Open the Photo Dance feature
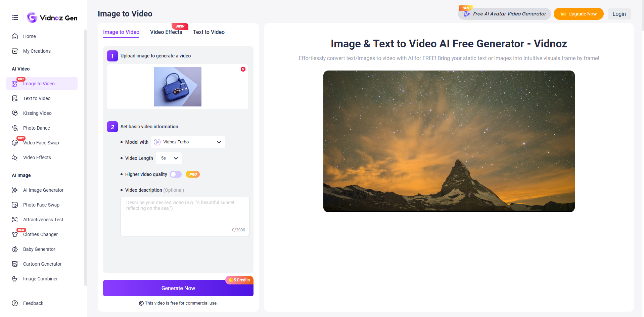The height and width of the screenshot is (317, 644). pos(36,128)
